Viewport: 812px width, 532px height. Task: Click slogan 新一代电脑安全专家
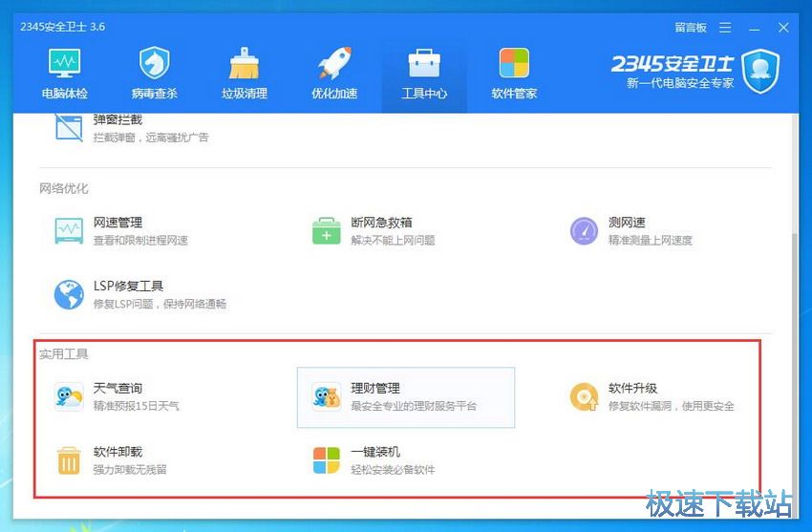click(x=680, y=83)
